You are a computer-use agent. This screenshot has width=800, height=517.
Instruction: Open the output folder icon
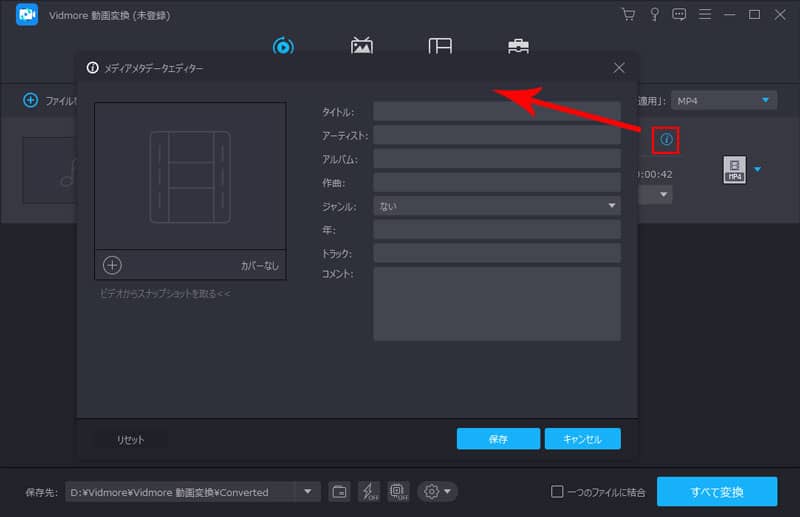(340, 491)
